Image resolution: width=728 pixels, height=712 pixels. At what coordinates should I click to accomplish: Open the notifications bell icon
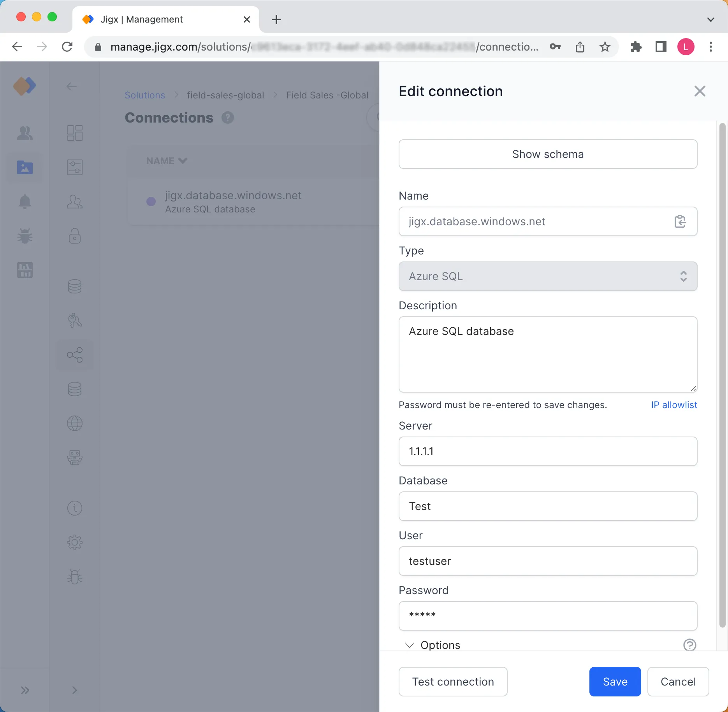coord(25,202)
